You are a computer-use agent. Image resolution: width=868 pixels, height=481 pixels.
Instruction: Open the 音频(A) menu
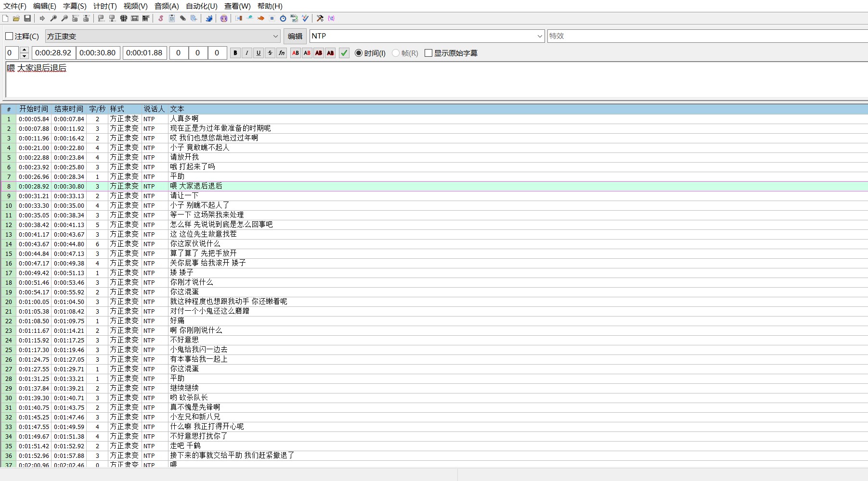pyautogui.click(x=167, y=6)
